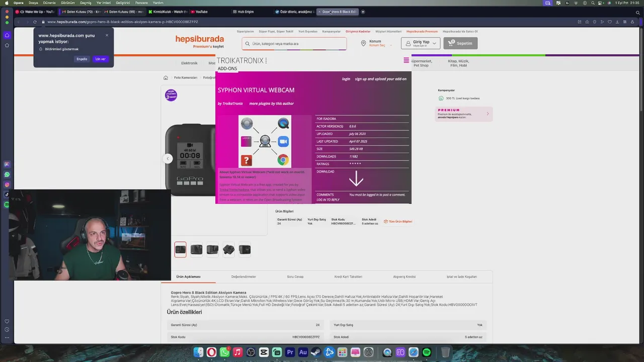Click the Tüm Ürün Bilgileri link
Viewport: 644px width, 362px height.
pyautogui.click(x=398, y=221)
